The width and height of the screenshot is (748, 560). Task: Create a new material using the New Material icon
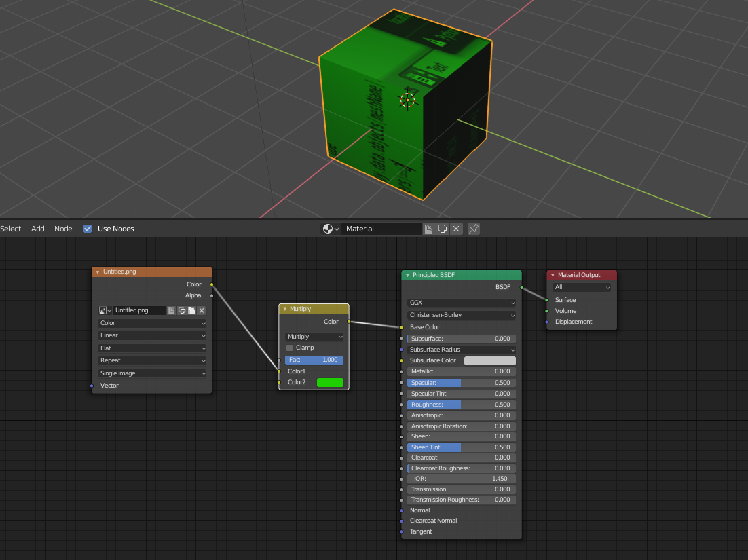pos(428,228)
